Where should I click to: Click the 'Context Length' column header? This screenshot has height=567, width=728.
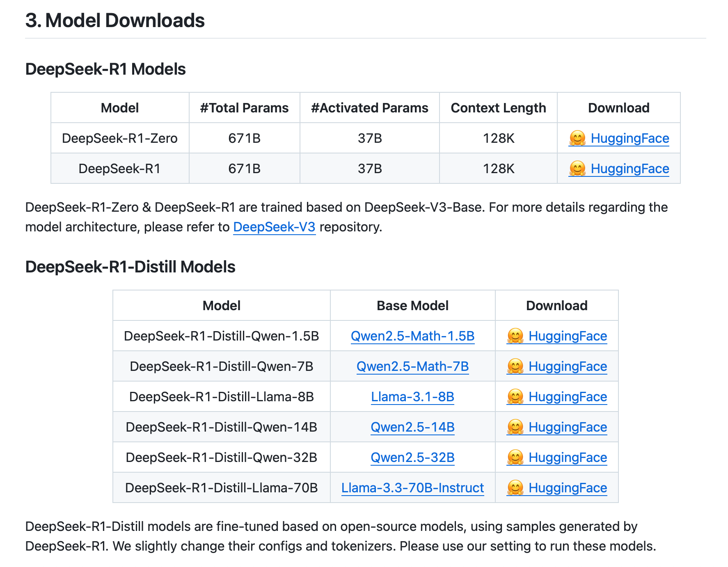(x=498, y=108)
